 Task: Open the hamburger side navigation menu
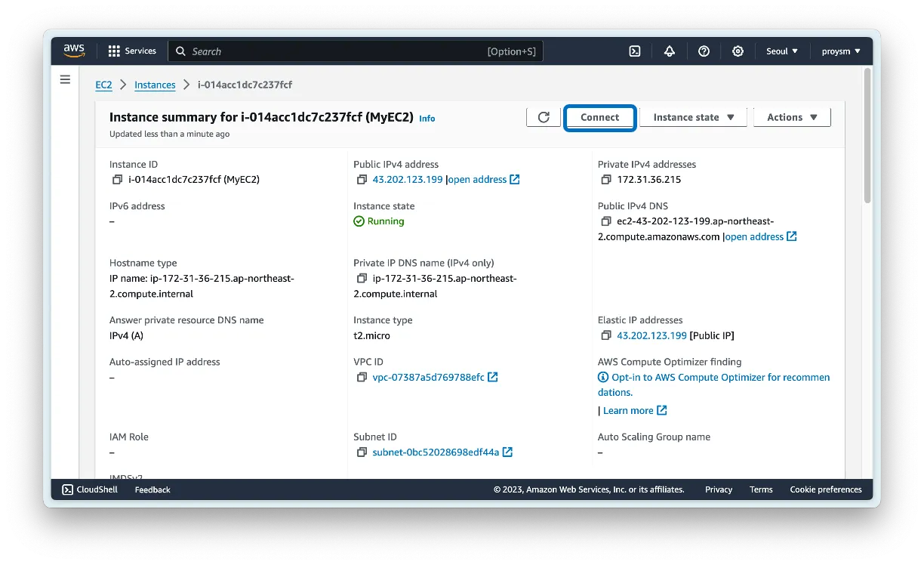[65, 79]
